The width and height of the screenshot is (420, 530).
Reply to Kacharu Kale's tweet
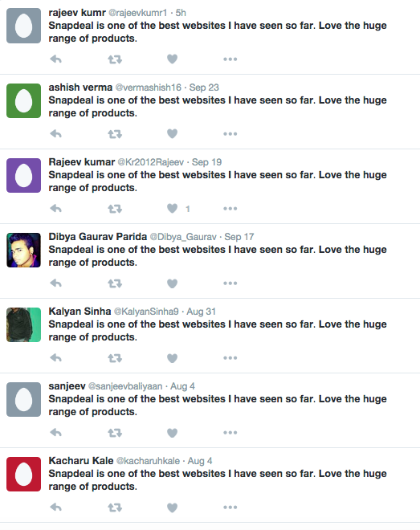click(x=56, y=508)
